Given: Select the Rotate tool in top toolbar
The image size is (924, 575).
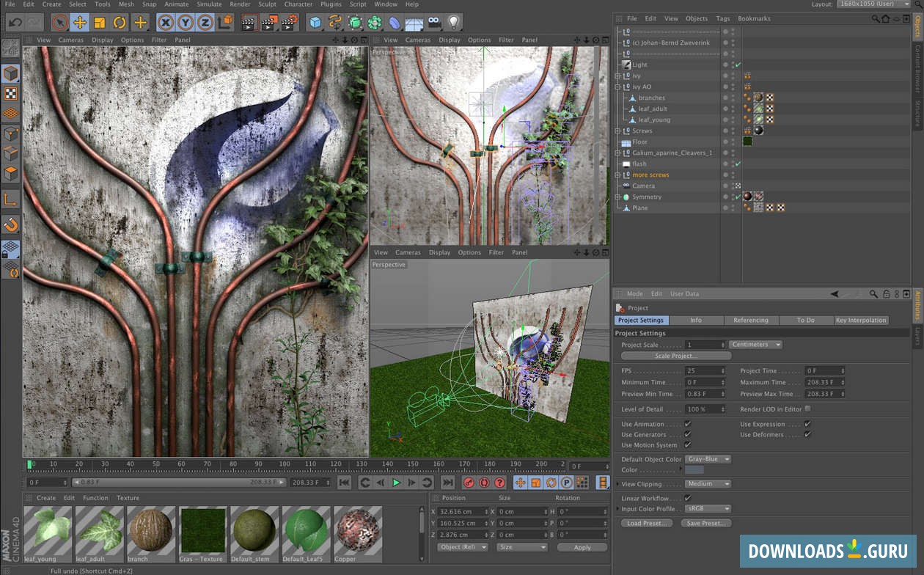Looking at the screenshot, I should click(120, 23).
